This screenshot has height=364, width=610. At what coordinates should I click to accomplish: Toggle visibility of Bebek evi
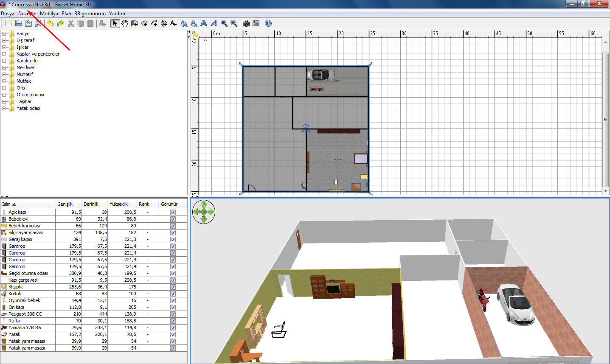tap(173, 219)
